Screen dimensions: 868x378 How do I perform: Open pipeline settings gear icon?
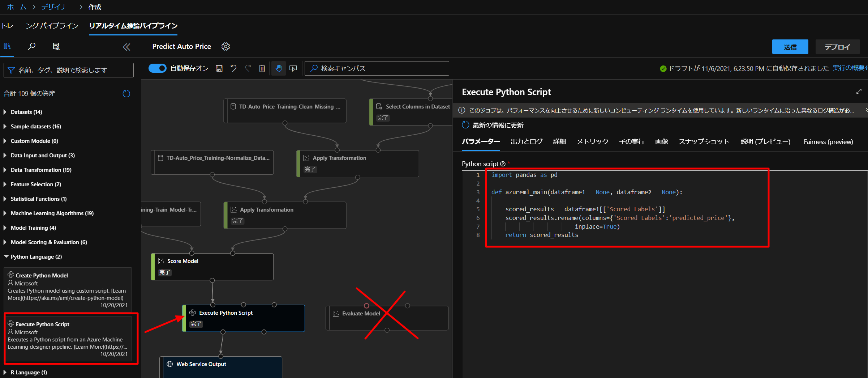(225, 47)
